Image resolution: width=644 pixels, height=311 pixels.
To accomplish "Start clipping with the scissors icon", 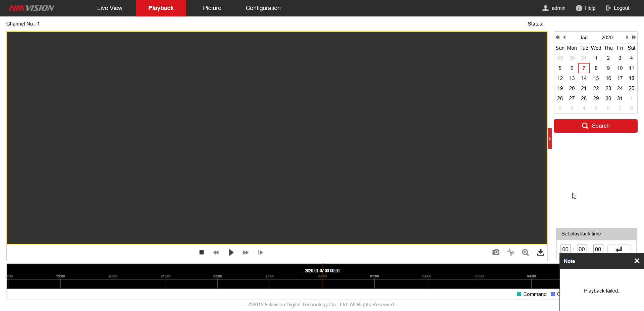I will [511, 252].
